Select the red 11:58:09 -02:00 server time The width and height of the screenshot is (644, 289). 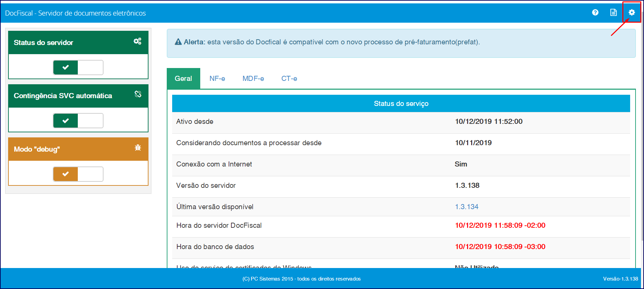click(500, 225)
